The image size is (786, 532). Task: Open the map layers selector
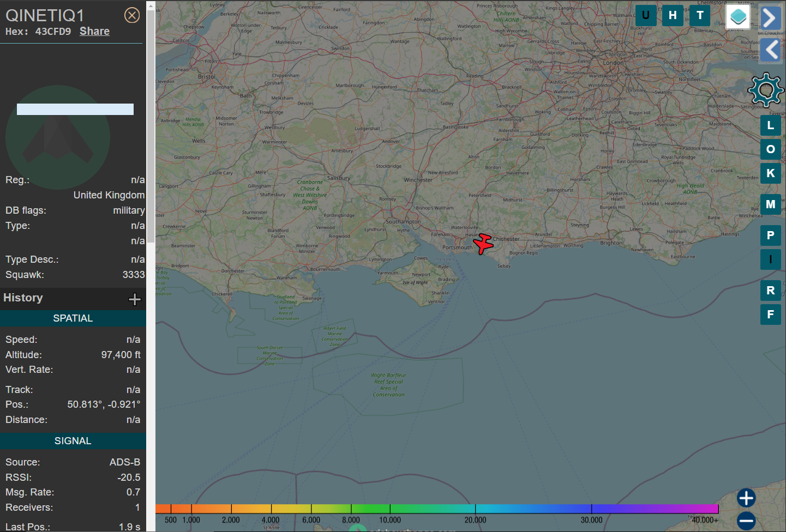point(739,17)
